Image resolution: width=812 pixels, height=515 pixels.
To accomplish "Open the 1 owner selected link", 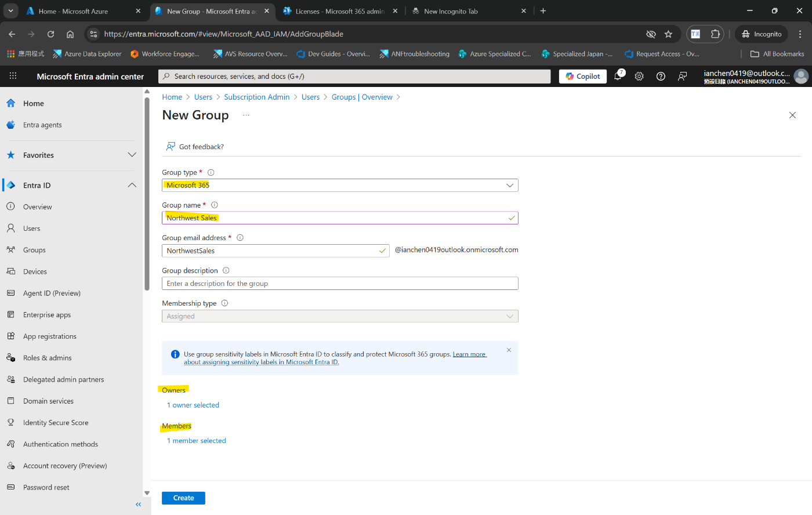I will pyautogui.click(x=193, y=405).
